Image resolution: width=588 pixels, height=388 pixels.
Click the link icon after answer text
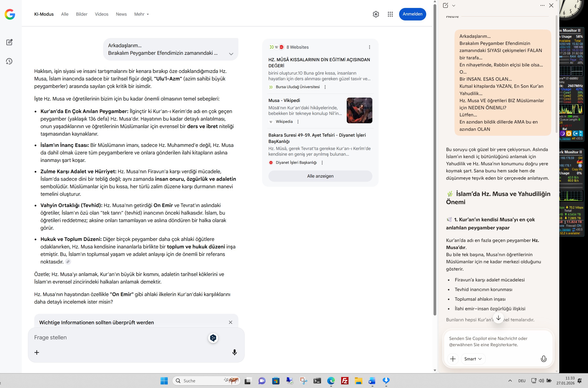pos(68,262)
